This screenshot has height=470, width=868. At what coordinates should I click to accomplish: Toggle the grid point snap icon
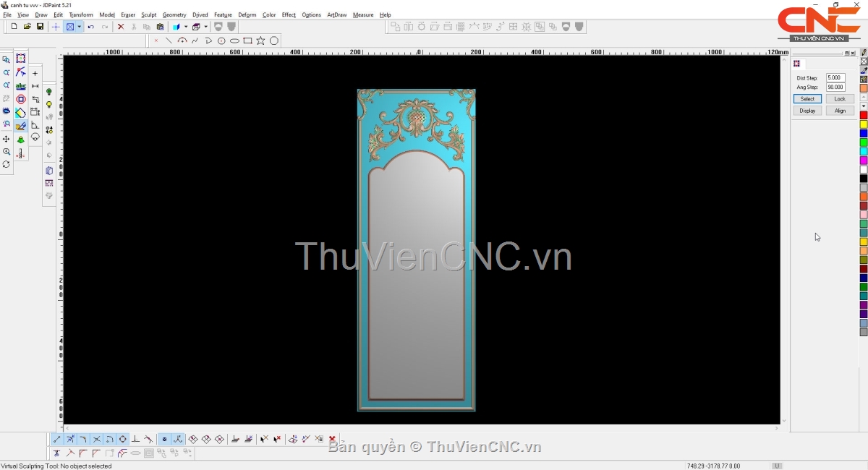164,439
